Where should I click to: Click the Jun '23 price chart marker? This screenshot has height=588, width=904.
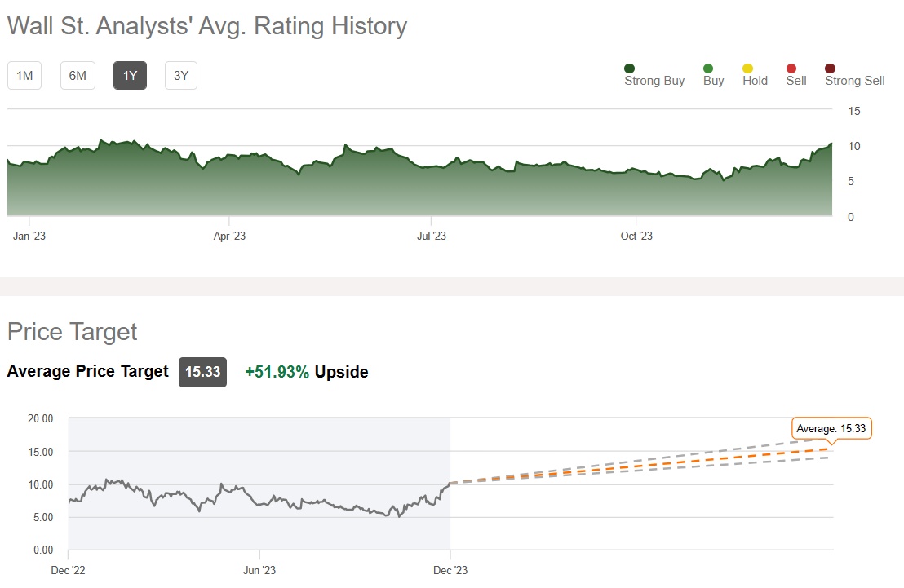point(258,569)
